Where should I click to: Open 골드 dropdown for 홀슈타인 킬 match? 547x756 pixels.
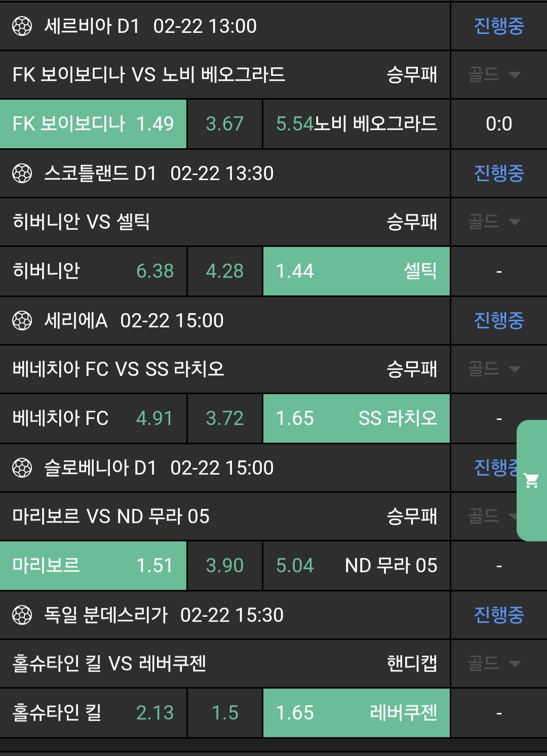coord(494,663)
